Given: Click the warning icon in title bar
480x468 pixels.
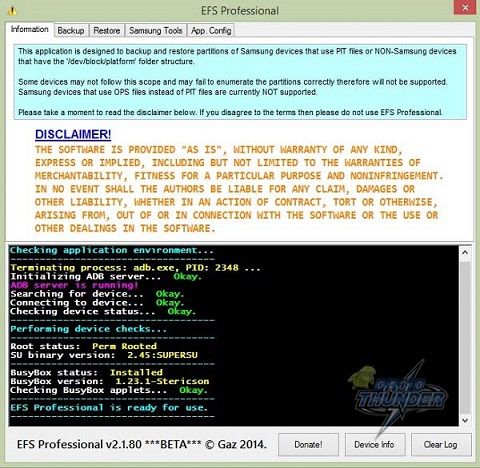Looking at the screenshot, I should [x=12, y=11].
